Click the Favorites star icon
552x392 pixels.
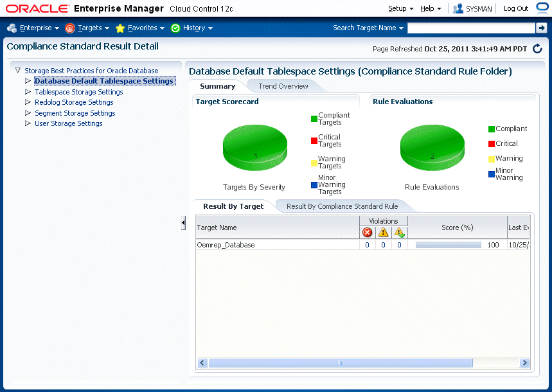[x=120, y=28]
